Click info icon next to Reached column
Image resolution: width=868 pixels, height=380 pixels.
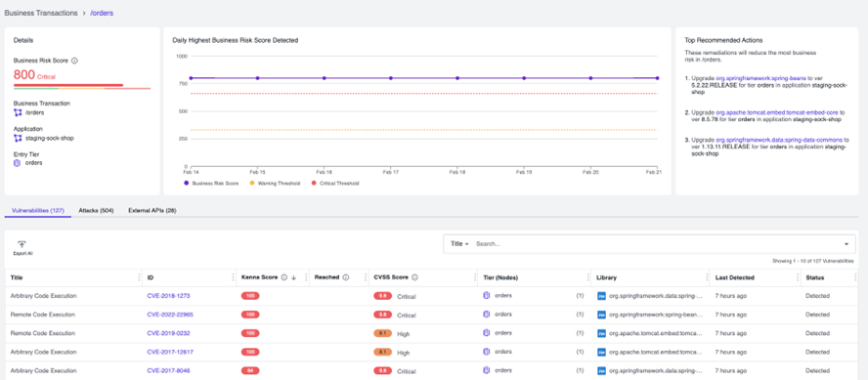coord(345,277)
